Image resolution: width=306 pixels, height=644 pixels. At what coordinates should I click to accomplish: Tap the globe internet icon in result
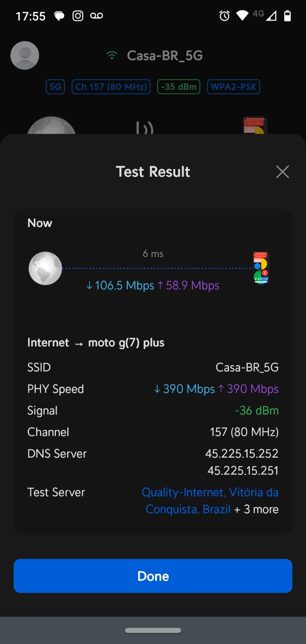(x=45, y=268)
